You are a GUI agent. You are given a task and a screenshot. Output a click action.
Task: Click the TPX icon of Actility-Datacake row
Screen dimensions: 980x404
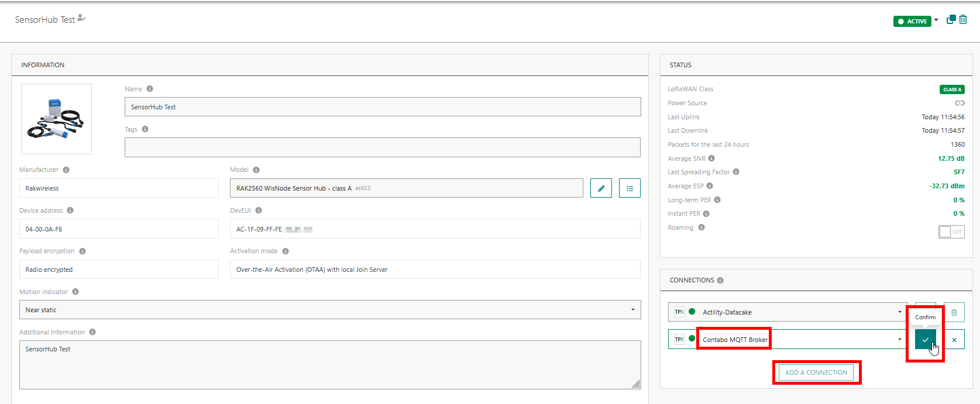(x=679, y=312)
